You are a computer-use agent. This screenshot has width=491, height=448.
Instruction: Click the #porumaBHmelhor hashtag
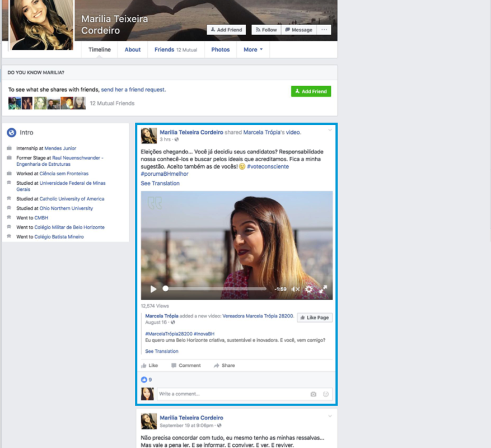pos(165,174)
